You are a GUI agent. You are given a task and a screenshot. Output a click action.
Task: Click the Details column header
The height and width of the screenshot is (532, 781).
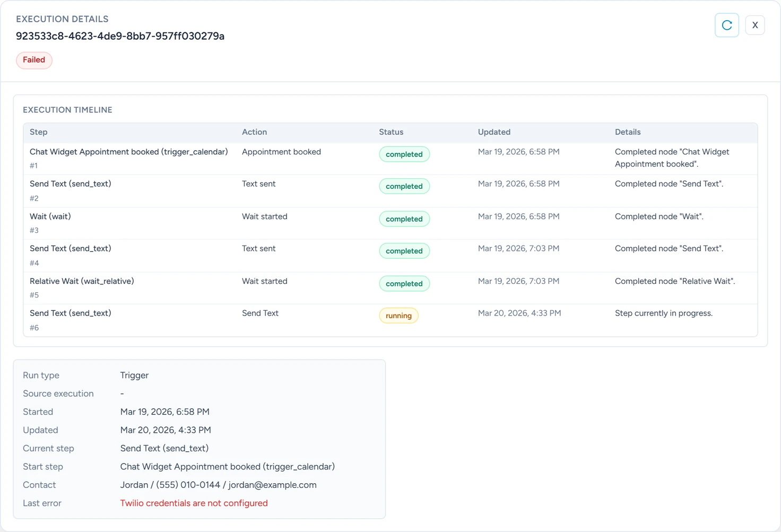pyautogui.click(x=628, y=132)
